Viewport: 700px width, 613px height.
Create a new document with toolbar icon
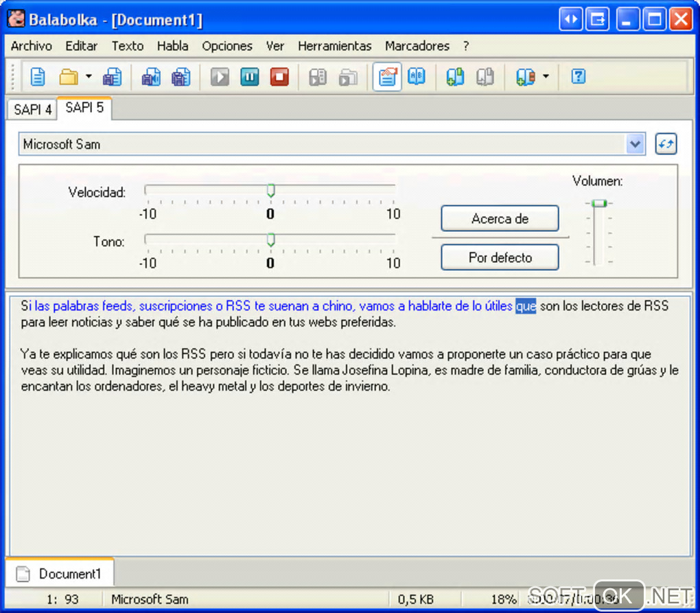[38, 78]
